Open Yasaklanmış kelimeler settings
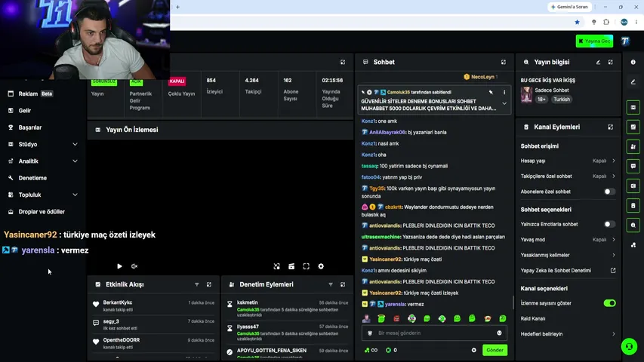644x362 pixels. (x=568, y=255)
